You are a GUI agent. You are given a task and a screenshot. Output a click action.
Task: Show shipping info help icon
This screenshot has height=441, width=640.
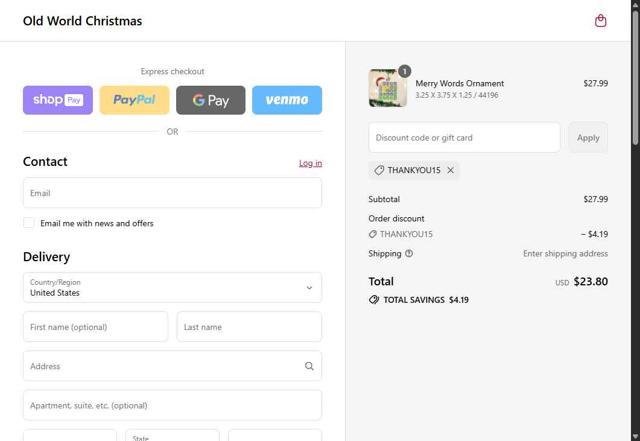pos(409,254)
